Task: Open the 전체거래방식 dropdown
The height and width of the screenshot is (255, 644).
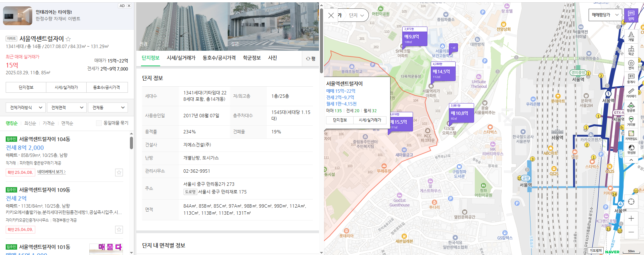Action: (x=26, y=108)
